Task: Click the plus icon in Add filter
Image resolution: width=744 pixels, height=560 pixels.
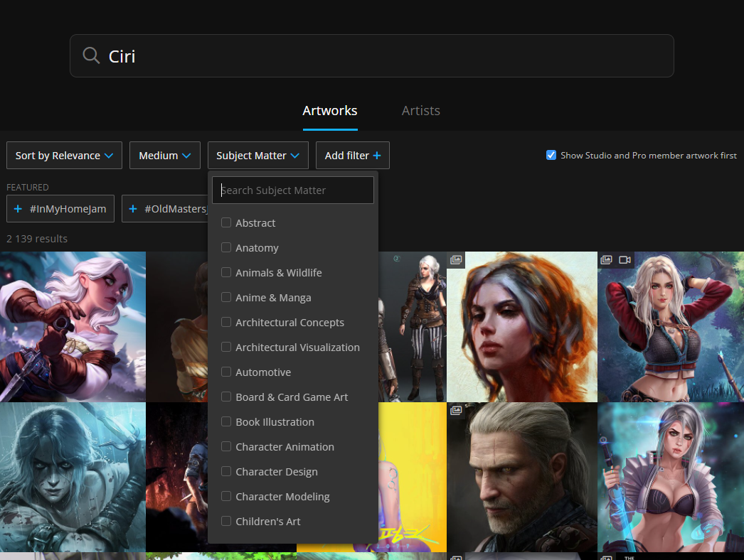Action: [x=377, y=156]
